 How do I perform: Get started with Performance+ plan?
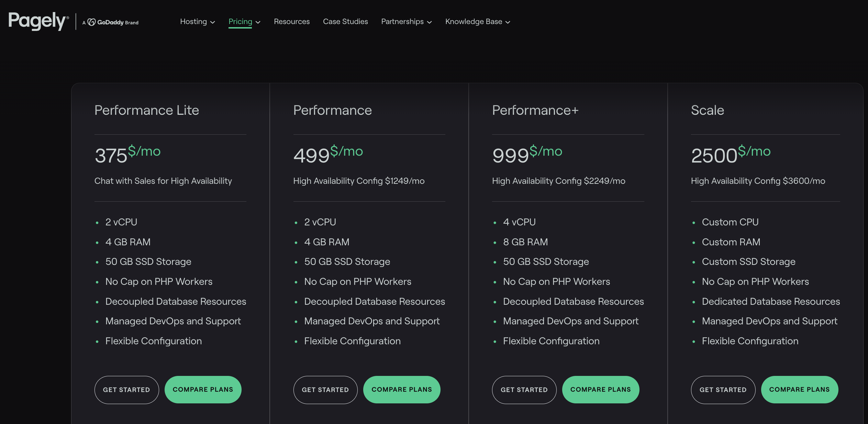524,390
